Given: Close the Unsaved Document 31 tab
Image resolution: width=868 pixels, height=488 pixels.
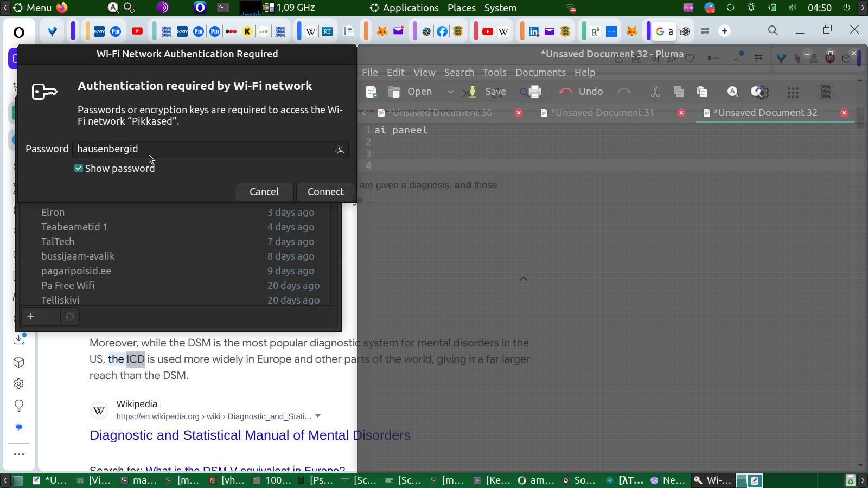Looking at the screenshot, I should [x=681, y=113].
